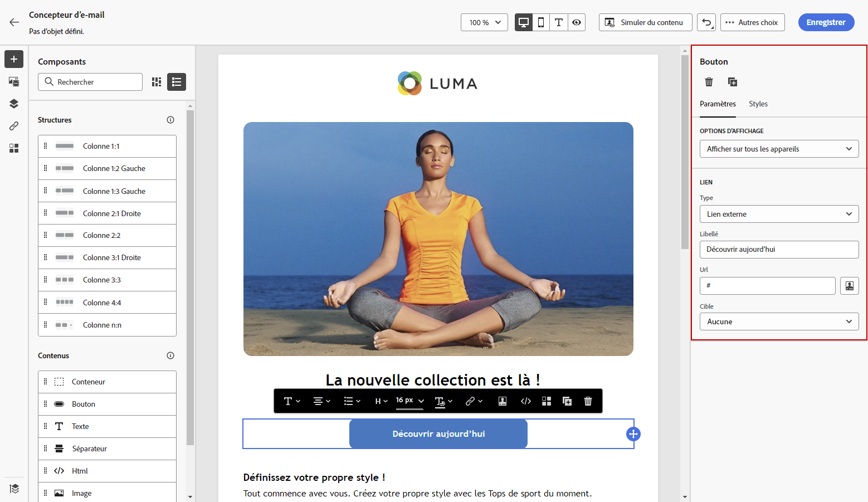The width and height of the screenshot is (868, 502).
Task: Show info for Structures section
Action: (170, 120)
